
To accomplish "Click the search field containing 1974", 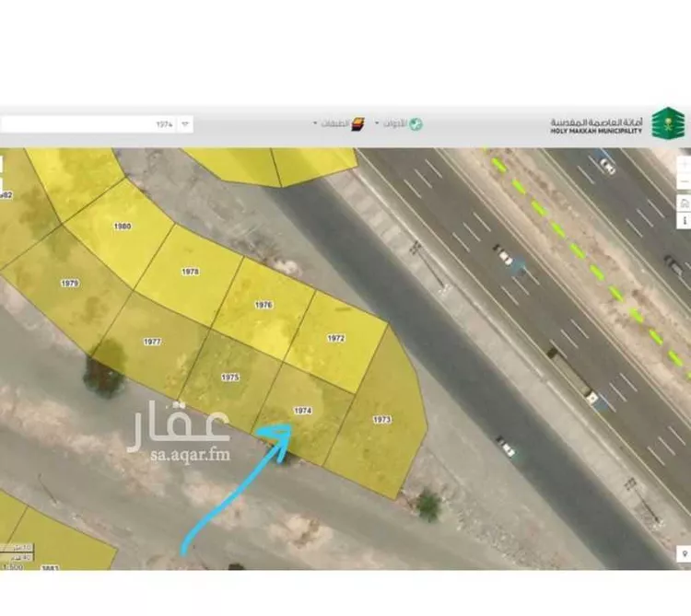I will (88, 124).
